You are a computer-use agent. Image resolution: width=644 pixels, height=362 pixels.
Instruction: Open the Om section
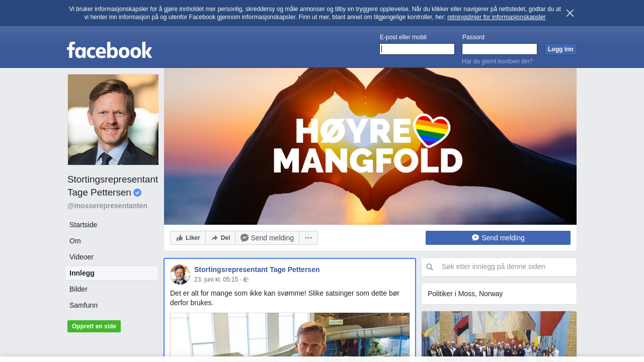coord(75,241)
